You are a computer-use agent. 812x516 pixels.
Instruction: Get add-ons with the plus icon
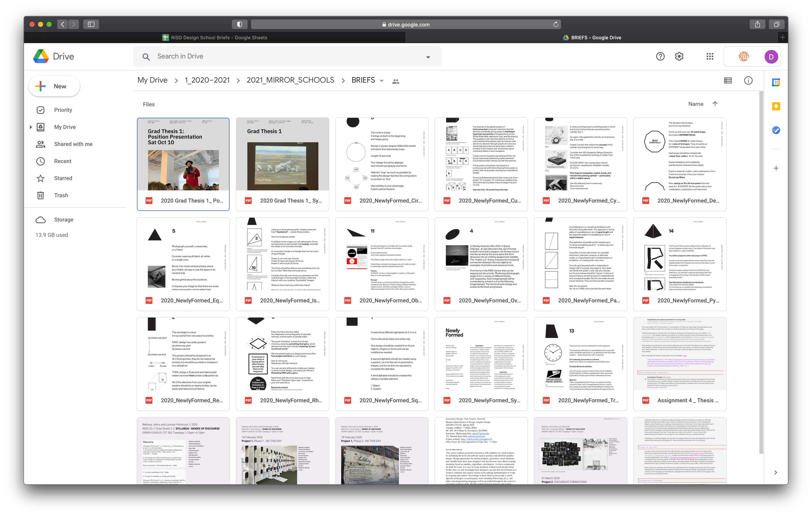tap(775, 168)
